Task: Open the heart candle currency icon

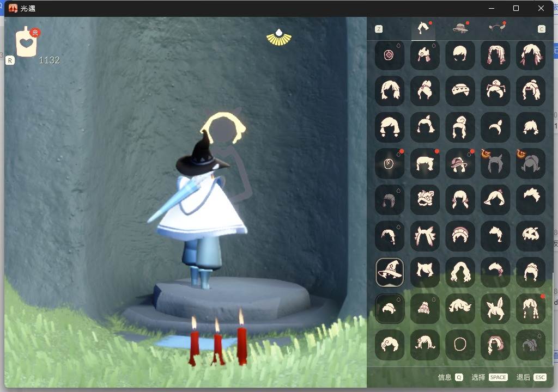Action: (x=27, y=42)
